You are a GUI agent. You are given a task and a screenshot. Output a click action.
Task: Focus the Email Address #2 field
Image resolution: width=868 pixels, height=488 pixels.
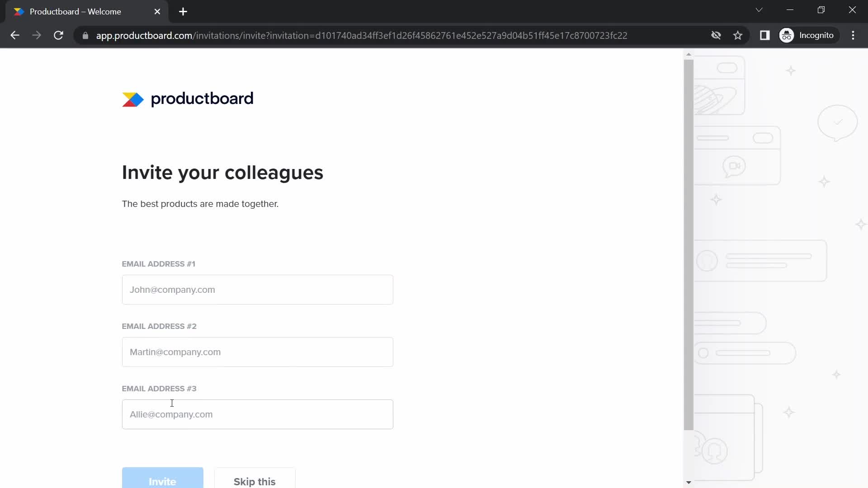point(257,352)
